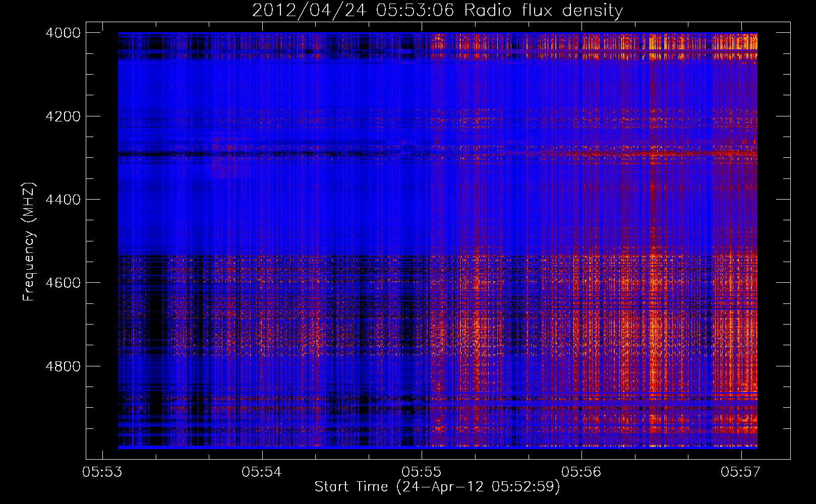The width and height of the screenshot is (816, 504).
Task: Click the plot title '2012/04/24 05:53:06 Radio flux density'
Action: point(437,11)
